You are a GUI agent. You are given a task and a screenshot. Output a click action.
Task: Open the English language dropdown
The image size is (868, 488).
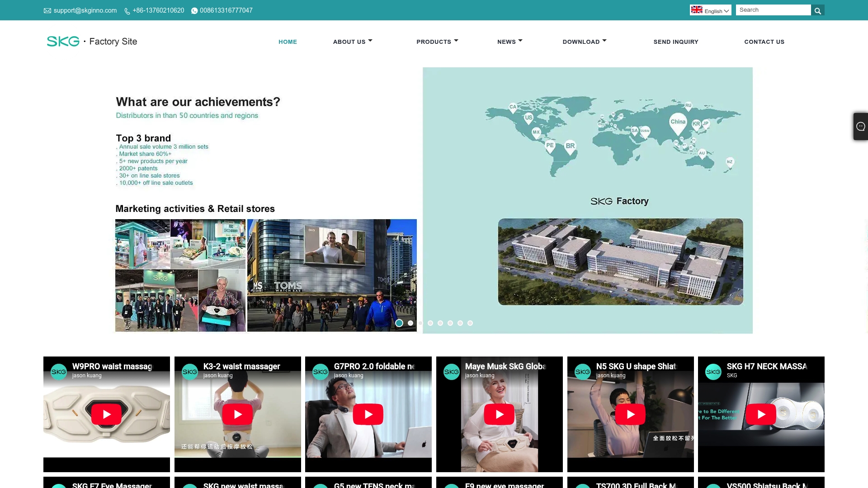(711, 10)
